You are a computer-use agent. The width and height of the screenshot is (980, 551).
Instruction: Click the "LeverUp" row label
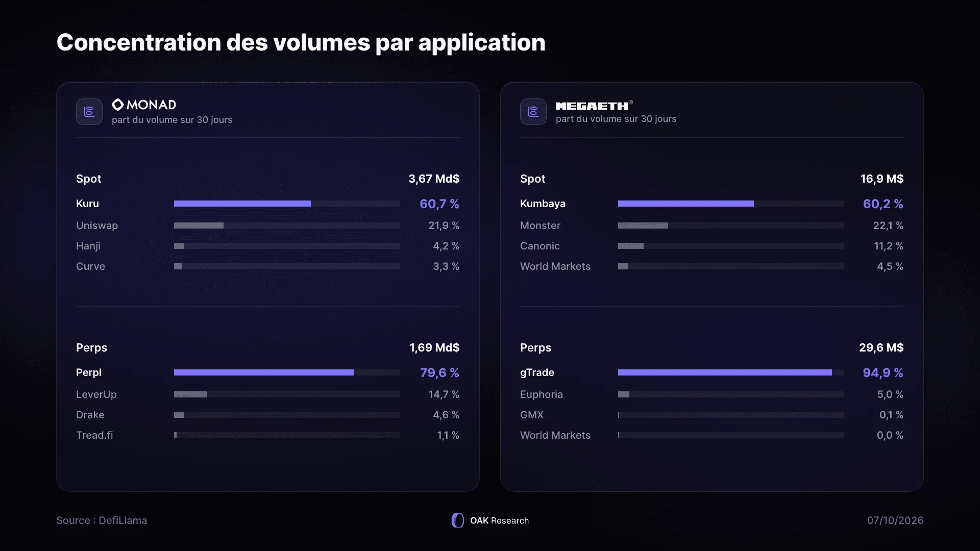point(96,394)
